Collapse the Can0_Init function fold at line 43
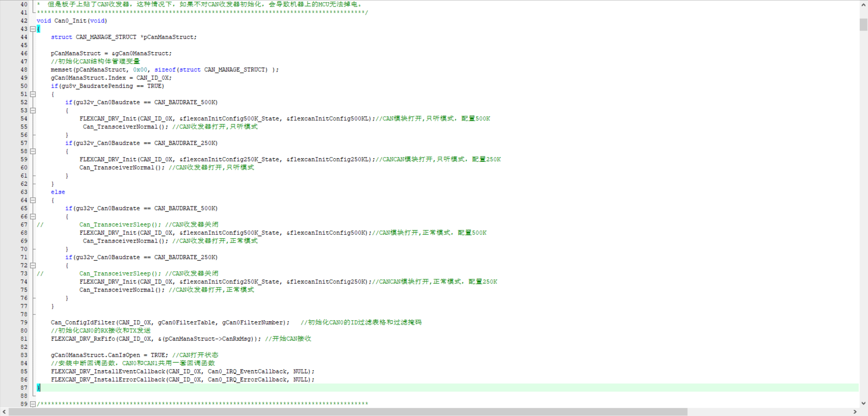The height and width of the screenshot is (416, 868). pyautogui.click(x=33, y=29)
